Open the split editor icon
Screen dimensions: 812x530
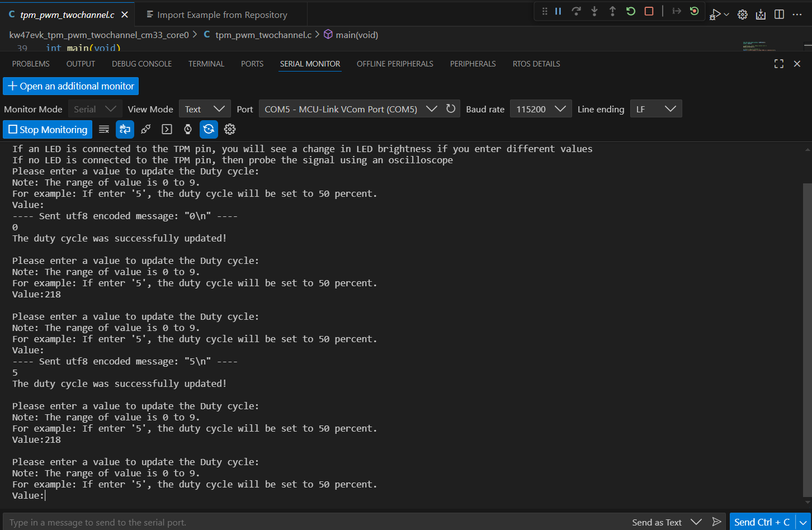click(x=779, y=14)
